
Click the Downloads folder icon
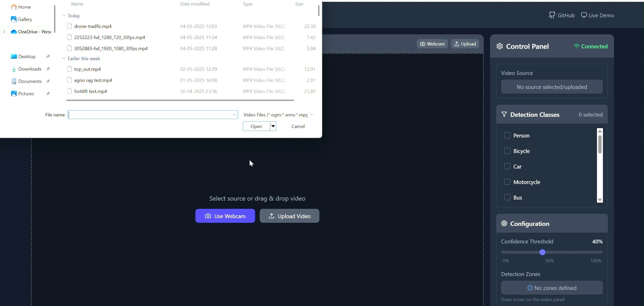click(14, 69)
